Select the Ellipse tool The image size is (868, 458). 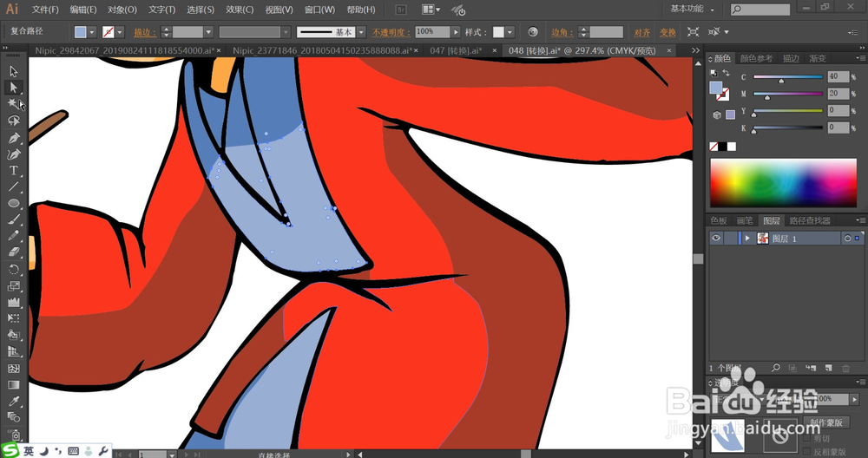point(14,203)
